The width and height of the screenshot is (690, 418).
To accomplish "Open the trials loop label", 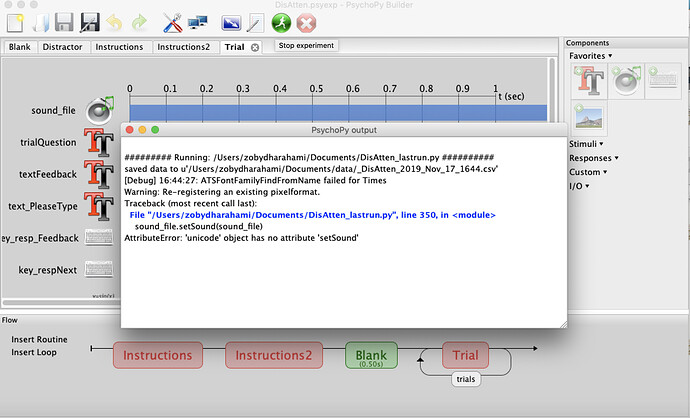I will point(466,379).
